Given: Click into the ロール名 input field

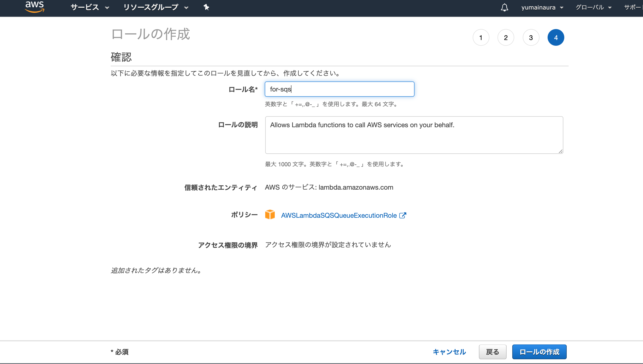Looking at the screenshot, I should click(339, 89).
